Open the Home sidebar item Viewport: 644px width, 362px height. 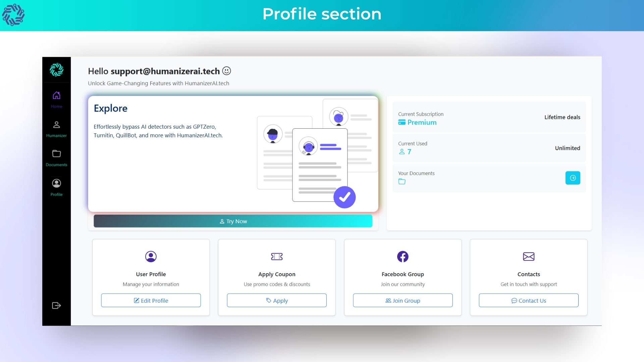[x=56, y=100]
